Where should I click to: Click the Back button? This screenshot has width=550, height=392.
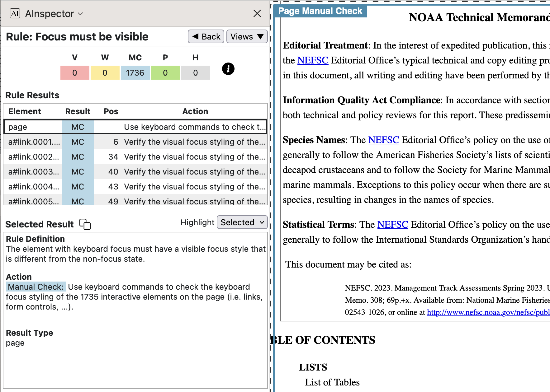[206, 36]
